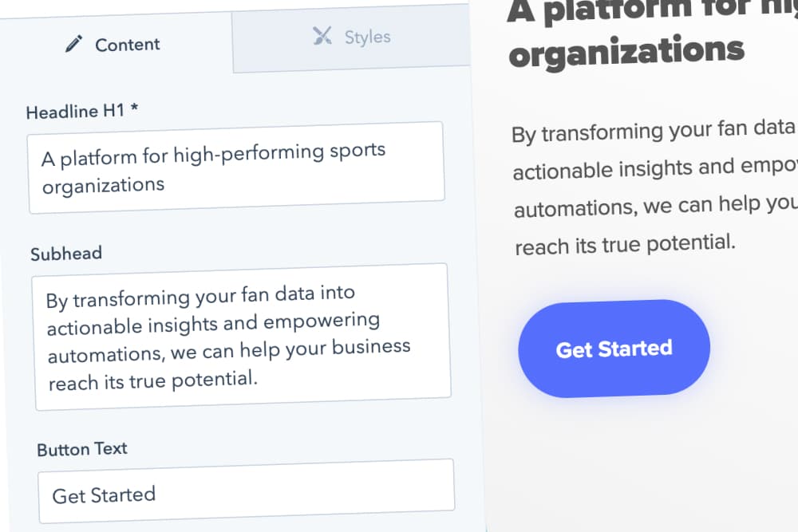Click the required asterisk next to Headline H1
Image resolution: width=798 pixels, height=532 pixels.
pyautogui.click(x=134, y=108)
